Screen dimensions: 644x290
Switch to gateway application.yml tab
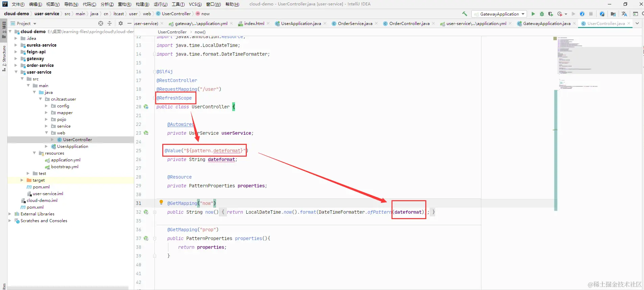pyautogui.click(x=201, y=23)
